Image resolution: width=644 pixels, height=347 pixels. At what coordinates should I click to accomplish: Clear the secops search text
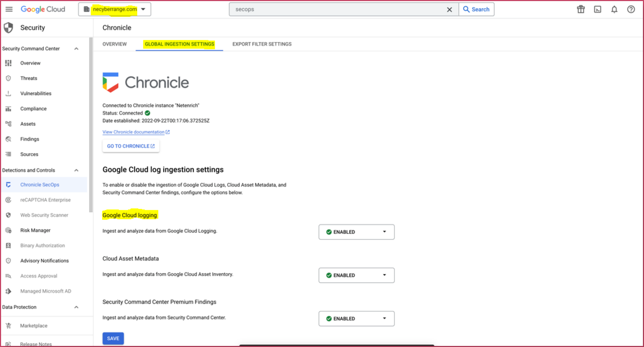449,10
